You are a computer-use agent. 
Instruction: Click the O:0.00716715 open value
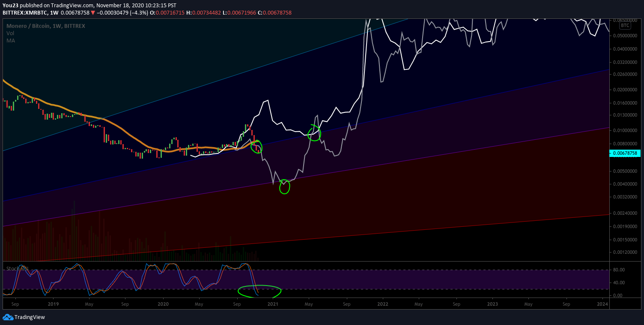[x=167, y=13]
